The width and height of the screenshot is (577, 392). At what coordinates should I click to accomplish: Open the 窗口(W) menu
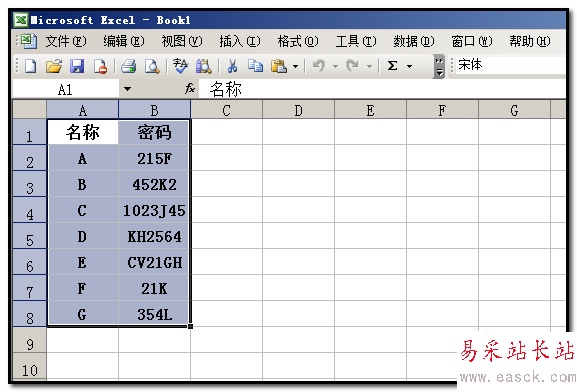click(x=472, y=41)
